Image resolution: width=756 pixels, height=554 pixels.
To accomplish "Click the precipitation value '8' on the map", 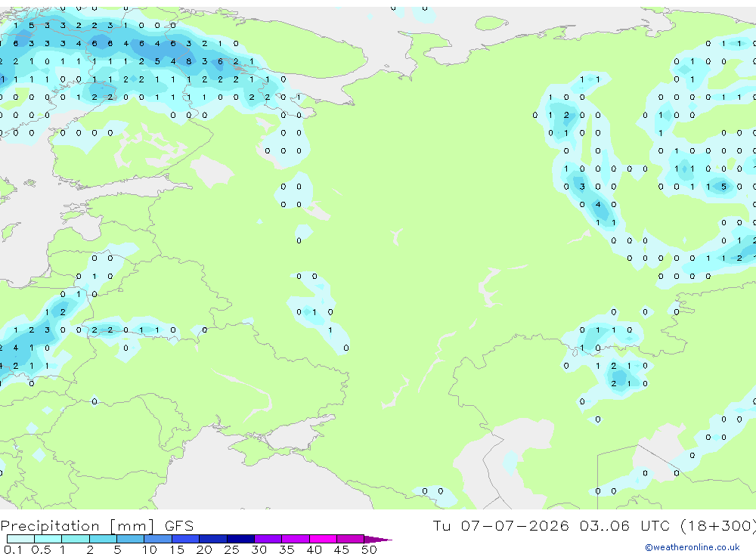I will (x=188, y=61).
